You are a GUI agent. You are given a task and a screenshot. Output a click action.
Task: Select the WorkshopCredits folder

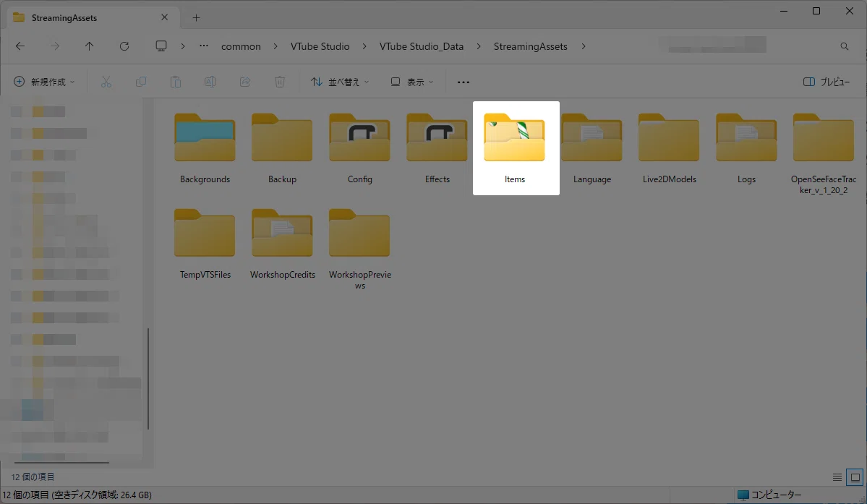tap(282, 244)
